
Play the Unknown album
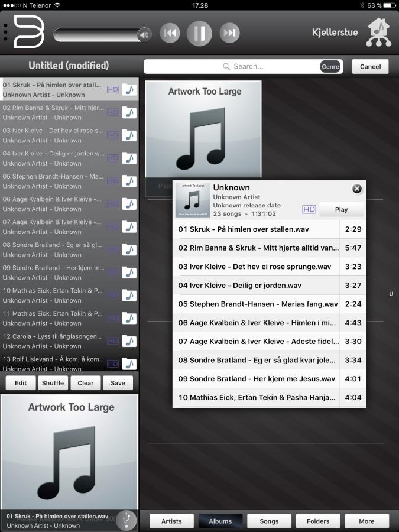point(341,209)
